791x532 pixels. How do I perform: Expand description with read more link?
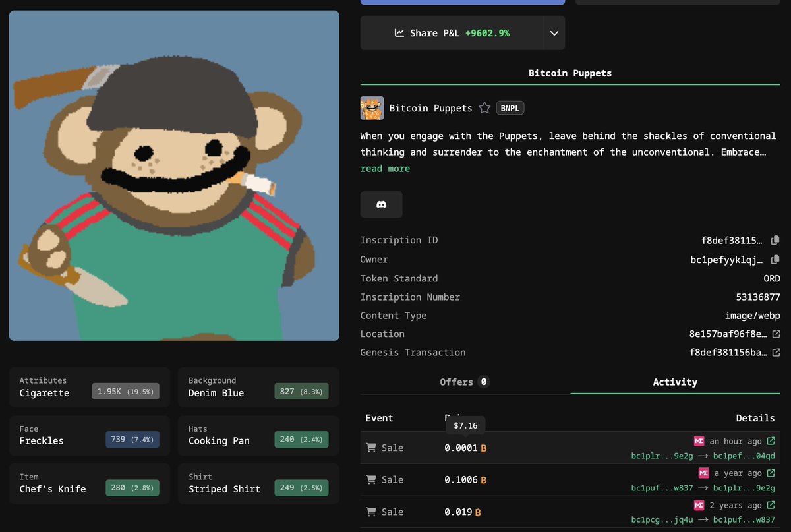385,169
